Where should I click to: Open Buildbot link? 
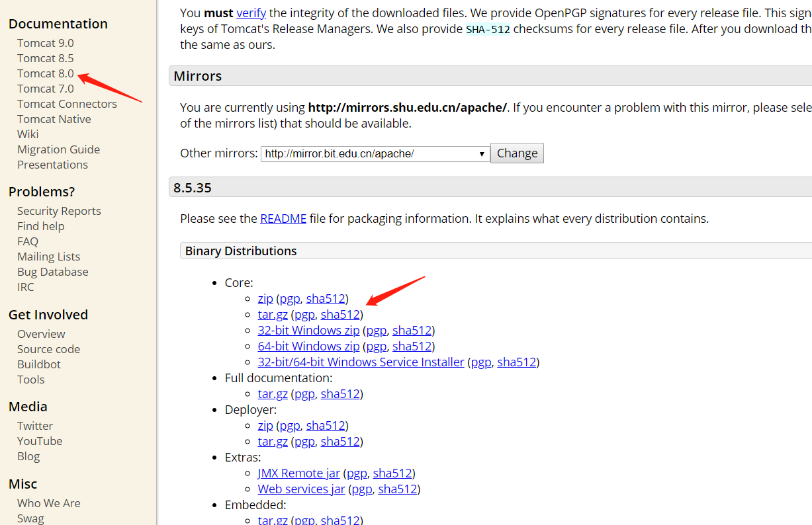(x=39, y=364)
